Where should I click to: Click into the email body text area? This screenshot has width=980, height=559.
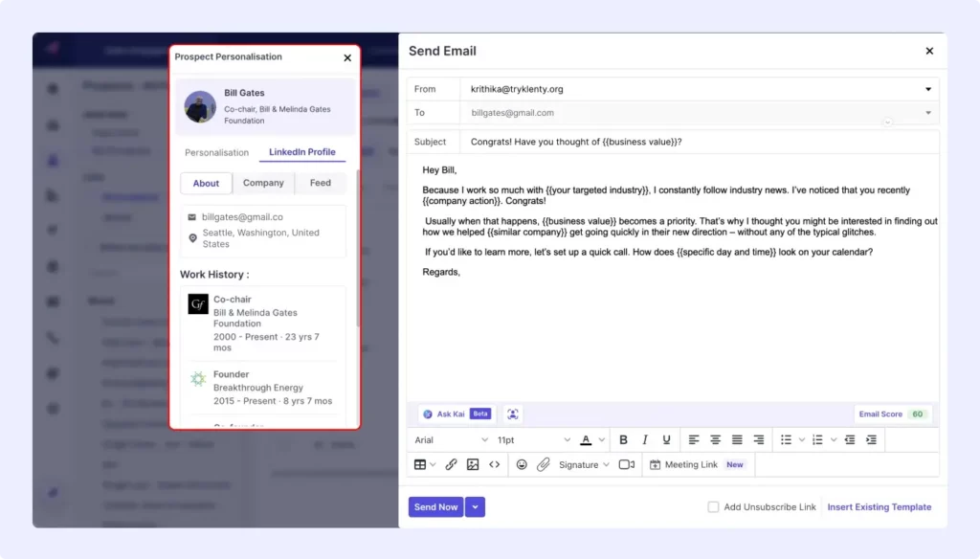pos(673,278)
